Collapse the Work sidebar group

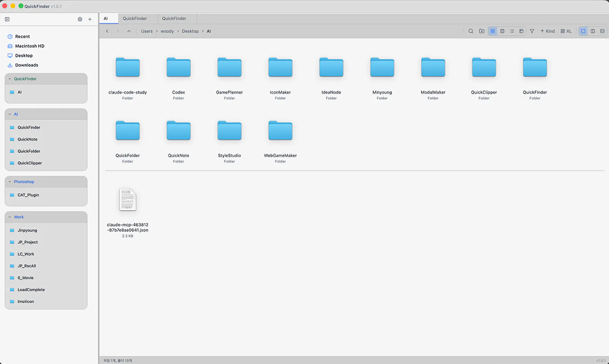point(10,217)
